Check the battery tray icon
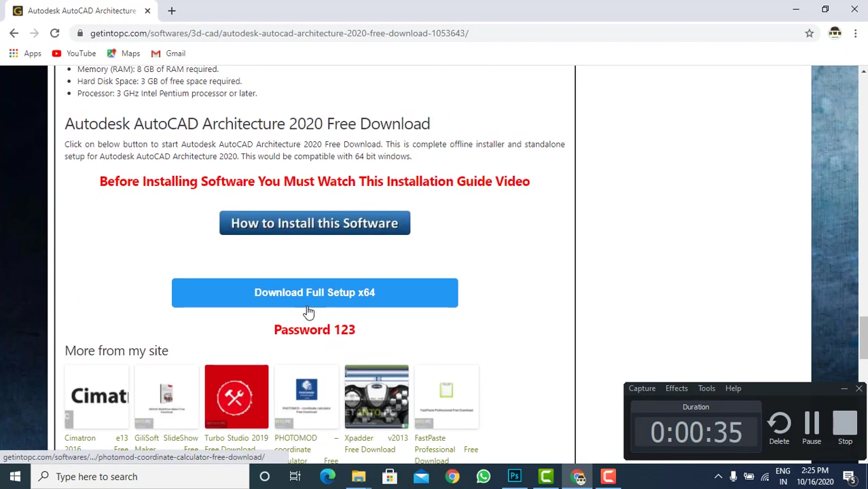The height and width of the screenshot is (489, 868). point(749,477)
